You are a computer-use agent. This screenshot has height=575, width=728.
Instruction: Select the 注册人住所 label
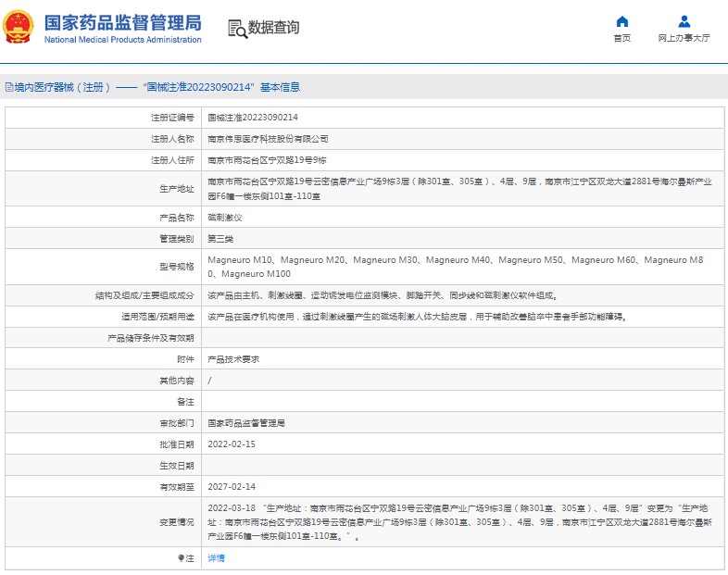coord(172,160)
